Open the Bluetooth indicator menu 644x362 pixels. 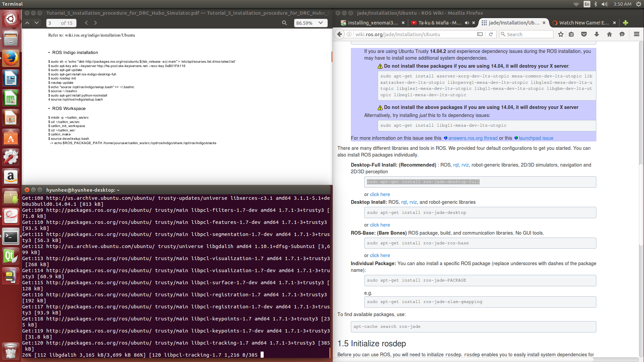click(596, 4)
